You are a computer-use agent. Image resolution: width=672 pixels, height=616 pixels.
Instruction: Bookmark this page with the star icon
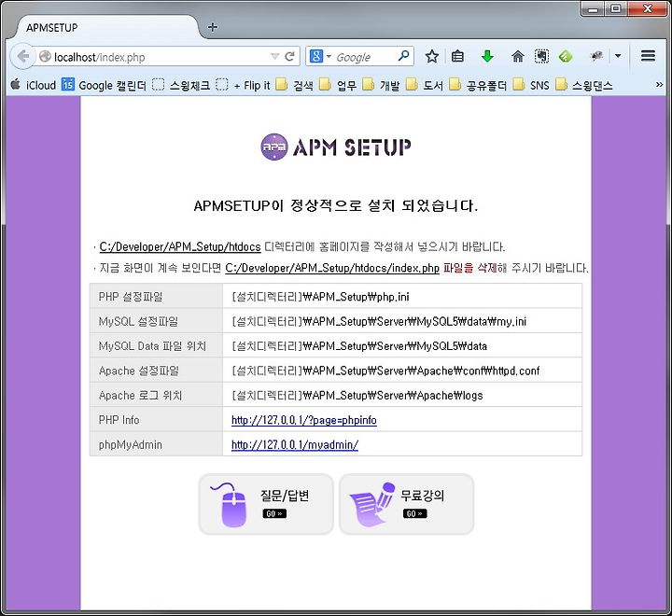tap(431, 56)
